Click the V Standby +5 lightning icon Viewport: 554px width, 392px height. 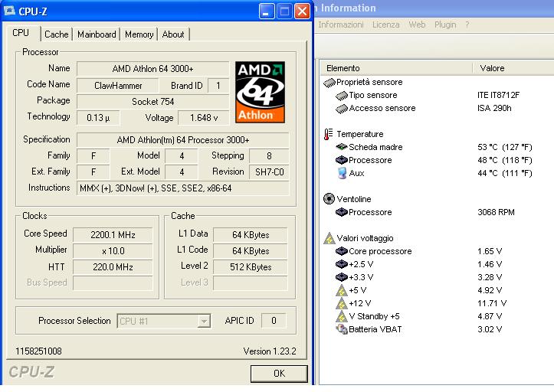coord(342,316)
